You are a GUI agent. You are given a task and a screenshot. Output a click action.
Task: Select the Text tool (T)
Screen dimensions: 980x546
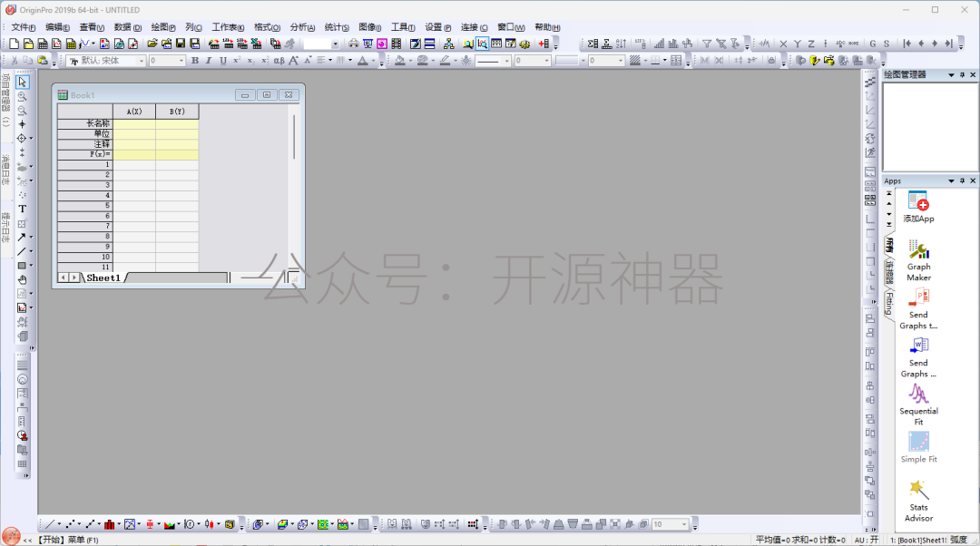pos(23,210)
